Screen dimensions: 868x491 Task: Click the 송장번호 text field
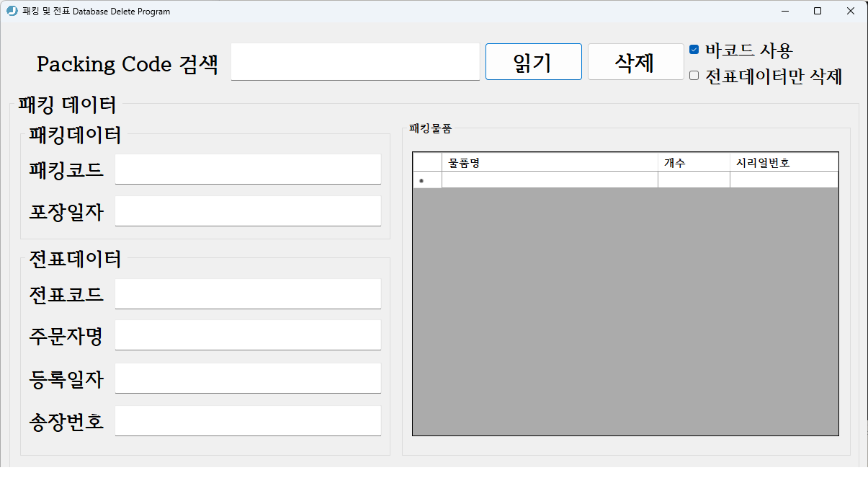248,420
